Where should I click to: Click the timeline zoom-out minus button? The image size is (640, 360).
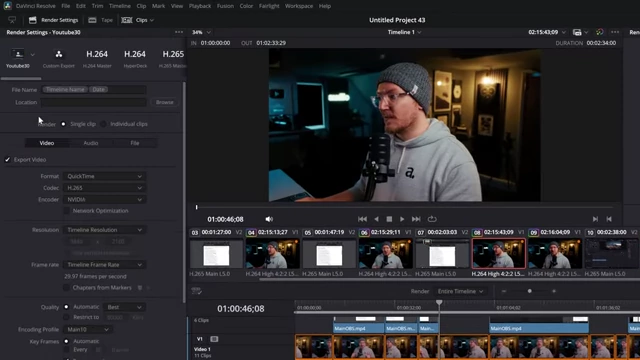[x=504, y=291]
